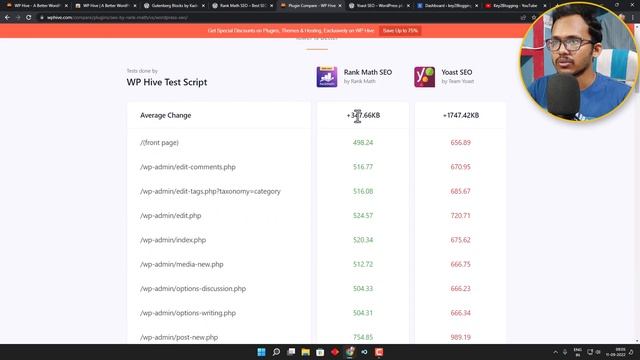This screenshot has width=640, height=360.
Task: Show hidden system tray icons chevron
Action: [x=555, y=352]
